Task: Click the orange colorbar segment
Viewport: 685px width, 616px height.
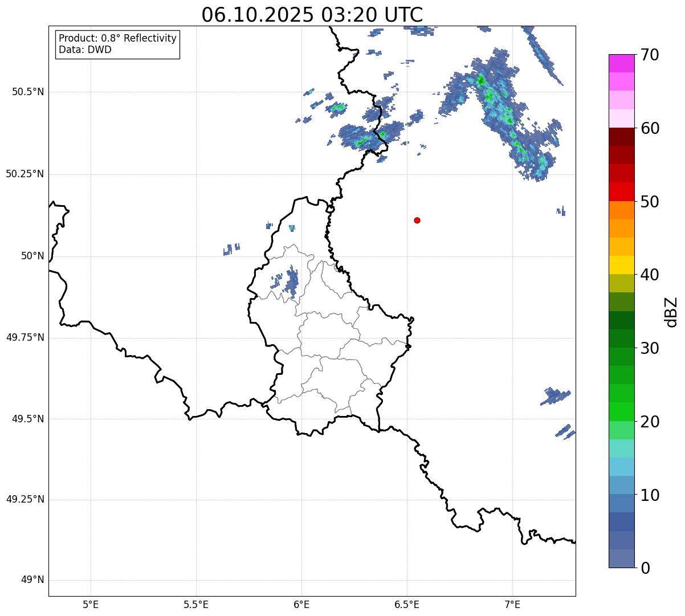Action: pos(621,210)
